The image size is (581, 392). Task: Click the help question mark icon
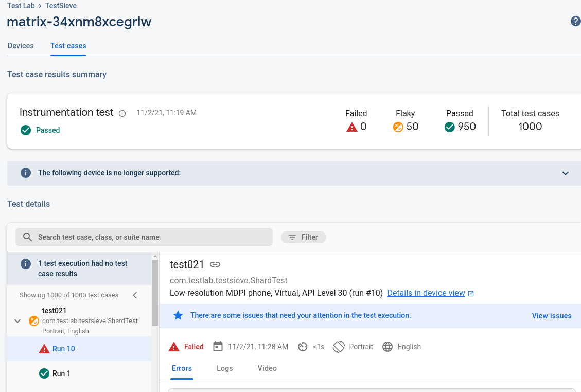click(x=575, y=21)
